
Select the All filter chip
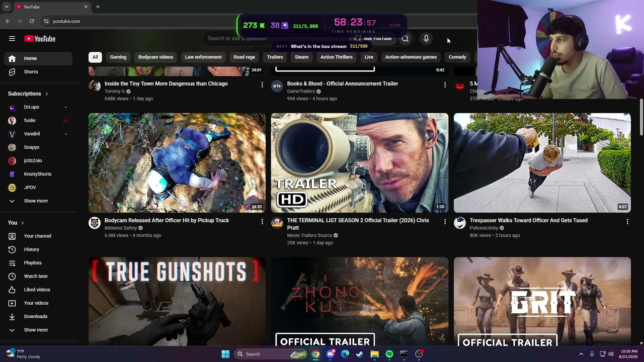pyautogui.click(x=95, y=57)
